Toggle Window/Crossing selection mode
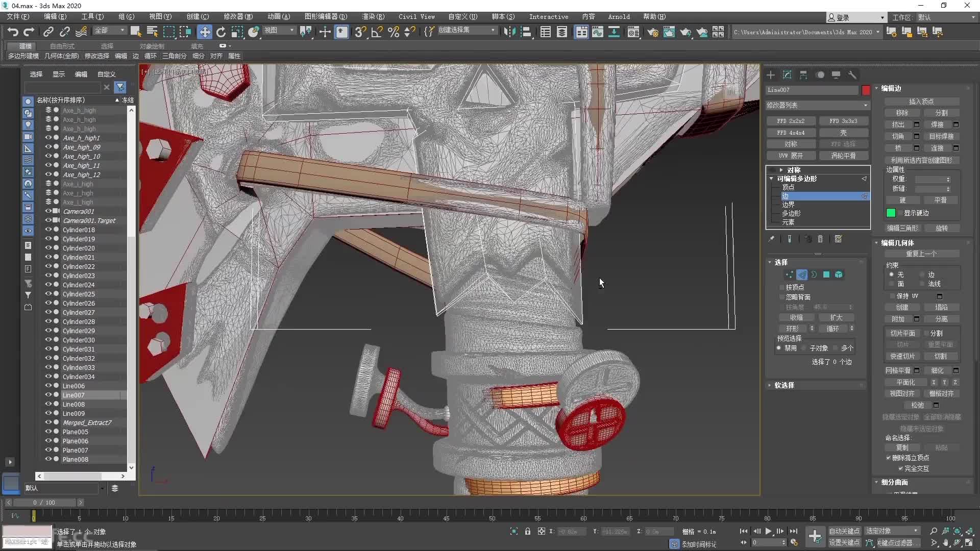The height and width of the screenshot is (551, 980). coord(185,32)
